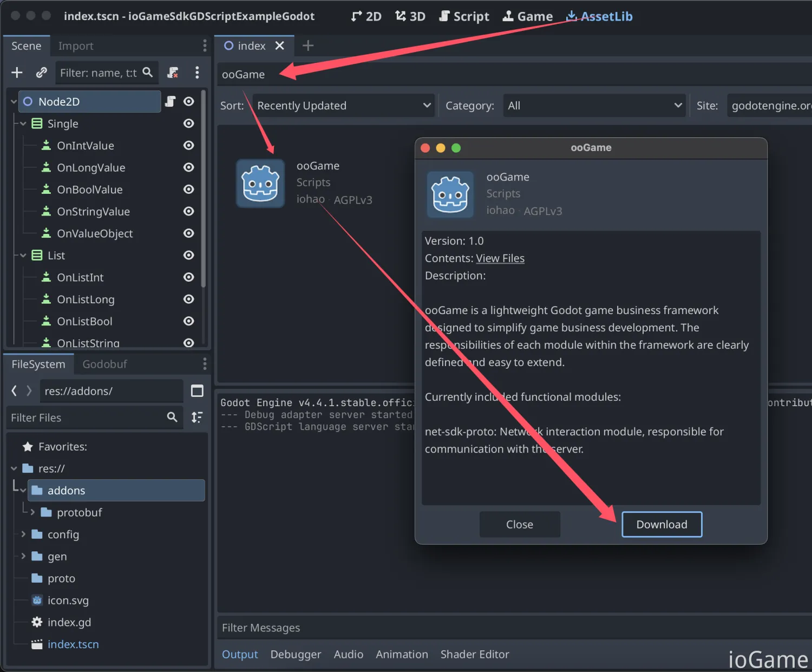The height and width of the screenshot is (672, 812).
Task: Click the instantiate child scene link icon
Action: 41,73
